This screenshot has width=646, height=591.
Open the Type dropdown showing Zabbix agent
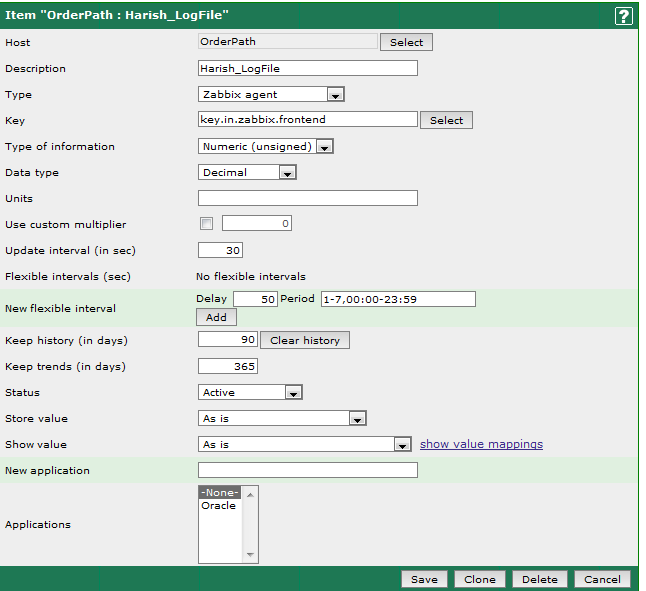click(272, 95)
